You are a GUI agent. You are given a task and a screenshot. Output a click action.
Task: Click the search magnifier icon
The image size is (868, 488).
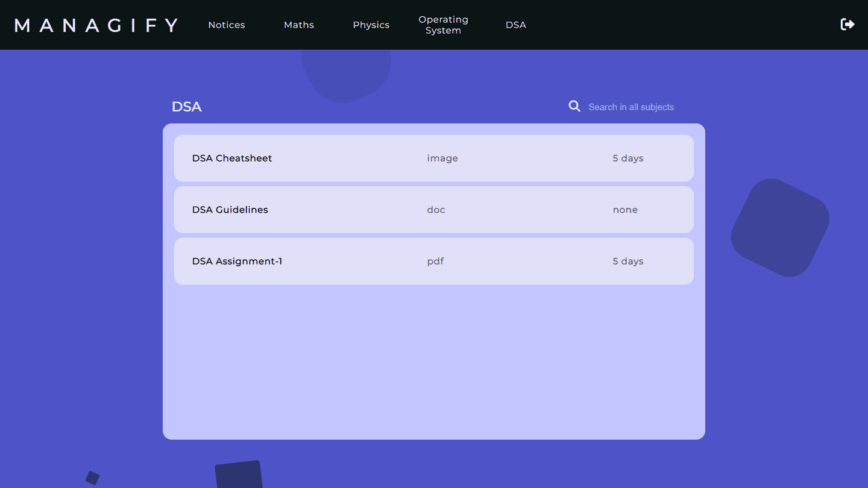(574, 106)
